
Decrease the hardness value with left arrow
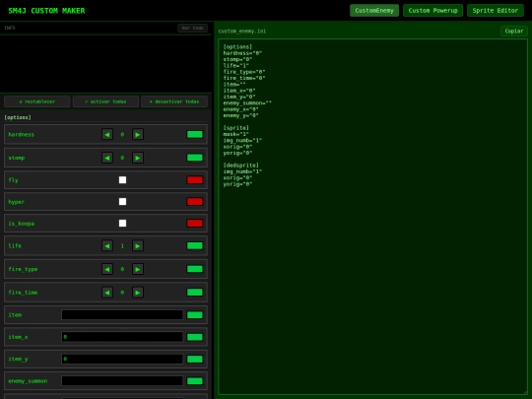click(x=107, y=134)
